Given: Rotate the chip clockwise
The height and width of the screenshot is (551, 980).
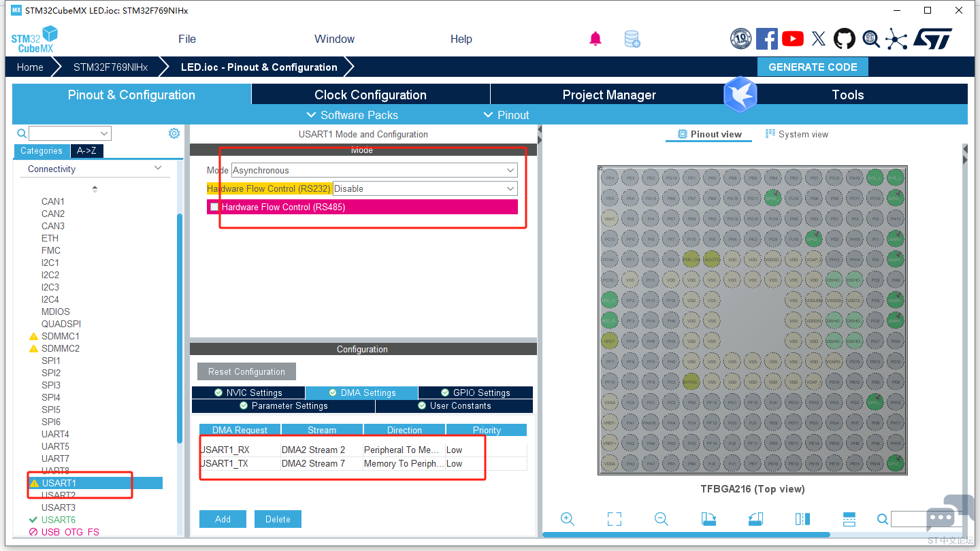Looking at the screenshot, I should point(708,519).
